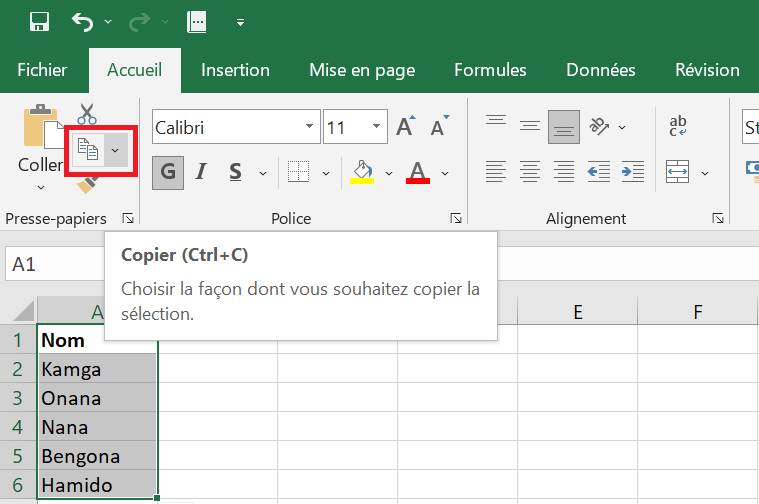Select the cell containing Kamga
The image size is (759, 504).
click(x=97, y=369)
